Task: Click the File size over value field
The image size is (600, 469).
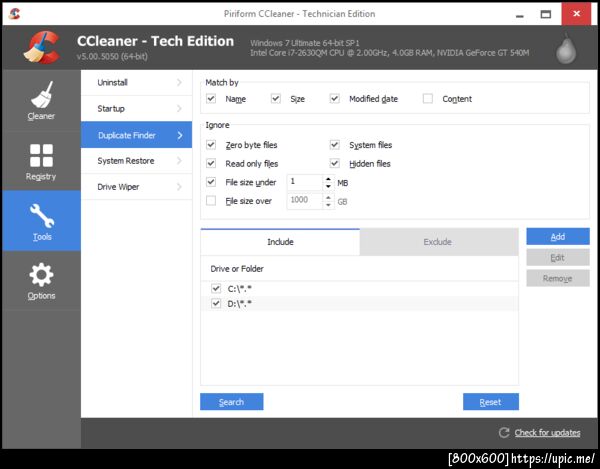Action: (x=305, y=201)
